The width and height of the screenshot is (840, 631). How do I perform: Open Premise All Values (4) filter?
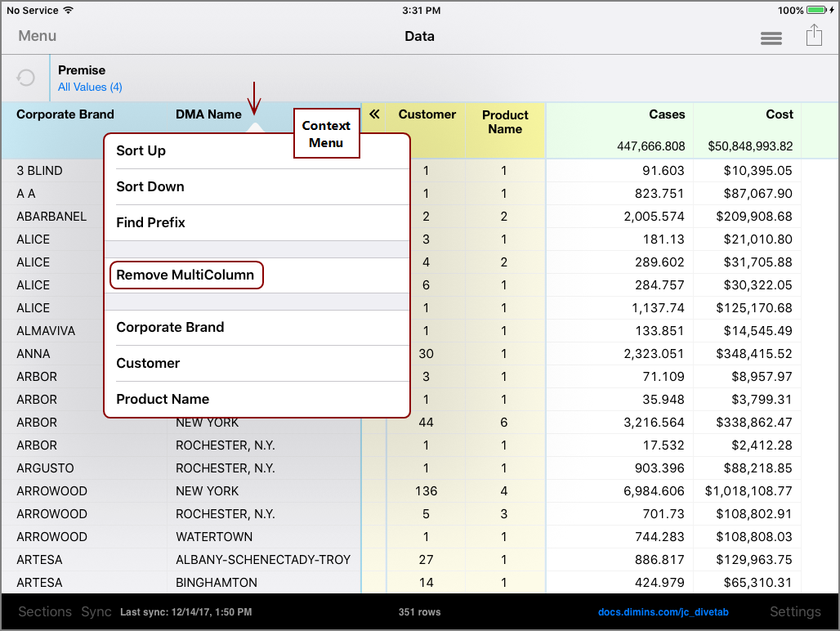[x=90, y=87]
